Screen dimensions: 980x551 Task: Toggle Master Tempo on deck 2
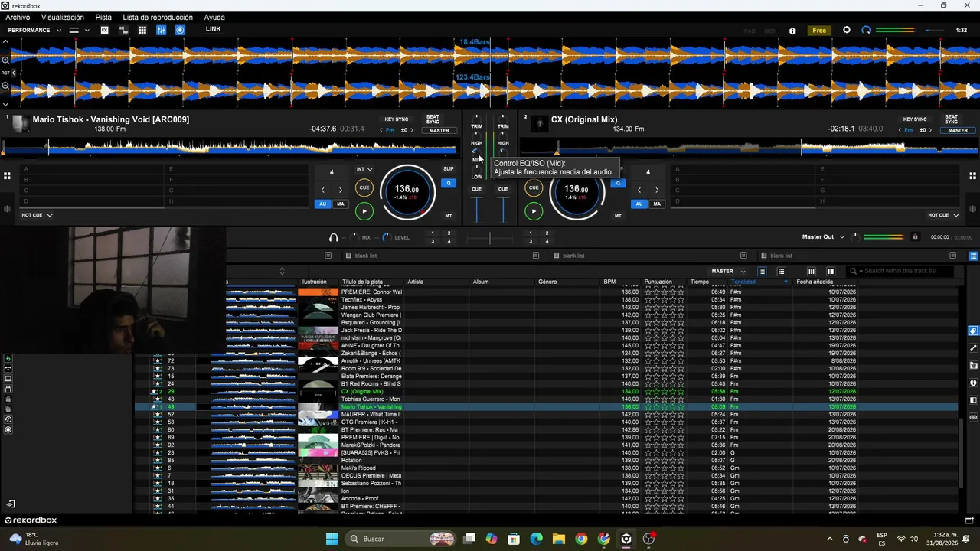click(618, 216)
